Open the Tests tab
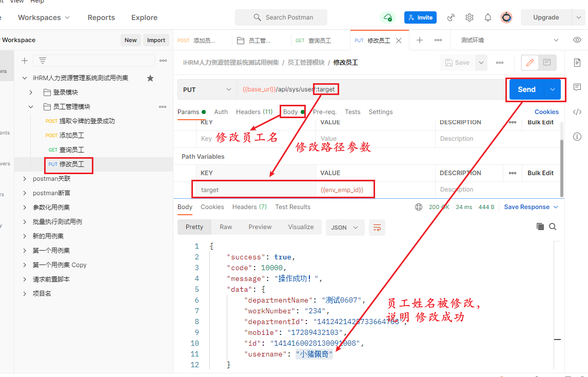The width and height of the screenshot is (588, 377). pos(352,112)
